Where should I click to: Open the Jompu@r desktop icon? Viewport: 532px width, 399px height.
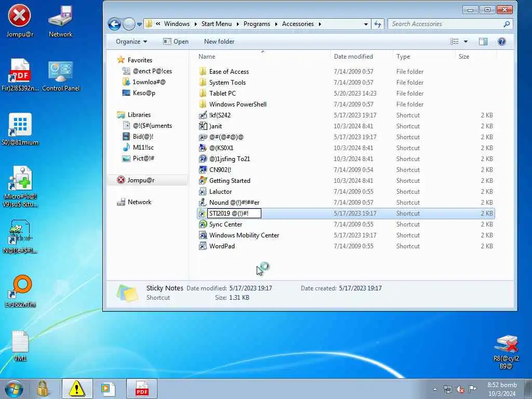pyautogui.click(x=20, y=21)
